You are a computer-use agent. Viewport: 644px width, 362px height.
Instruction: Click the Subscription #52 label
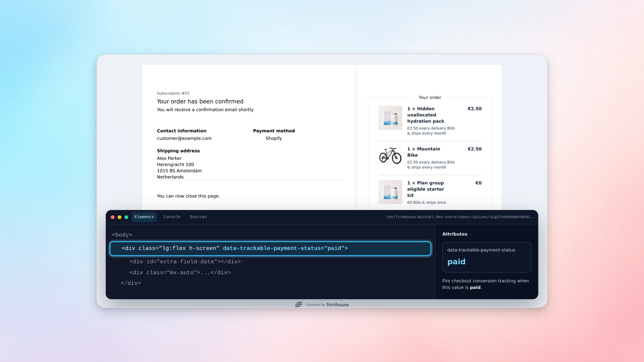(x=173, y=93)
